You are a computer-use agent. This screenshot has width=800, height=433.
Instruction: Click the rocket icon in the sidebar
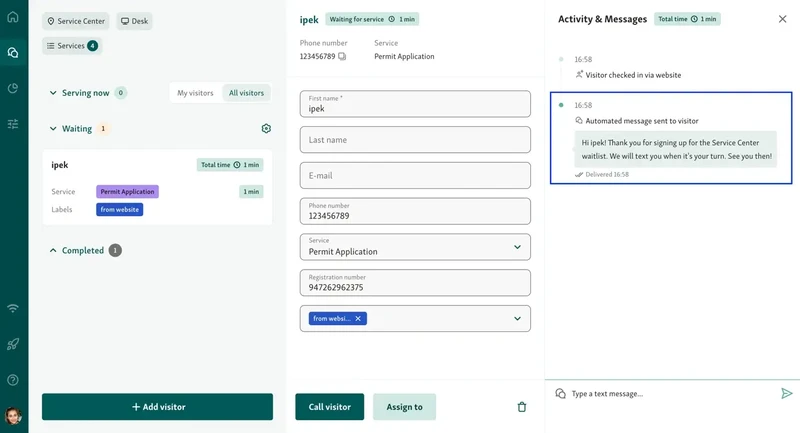click(13, 344)
